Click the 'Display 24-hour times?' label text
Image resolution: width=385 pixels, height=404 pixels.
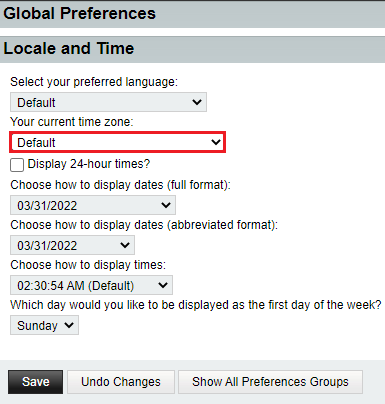tap(89, 164)
